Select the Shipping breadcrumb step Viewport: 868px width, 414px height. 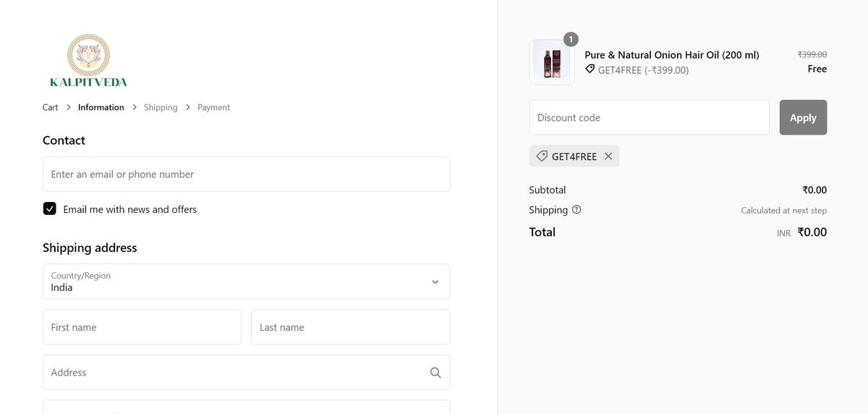pyautogui.click(x=161, y=107)
